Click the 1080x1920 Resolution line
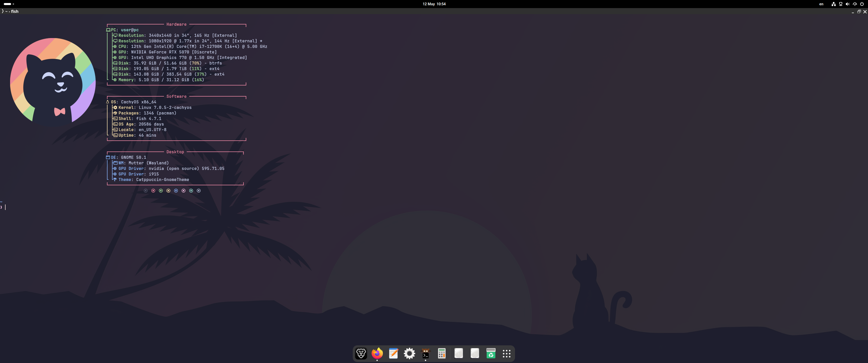The height and width of the screenshot is (363, 868). click(x=188, y=41)
